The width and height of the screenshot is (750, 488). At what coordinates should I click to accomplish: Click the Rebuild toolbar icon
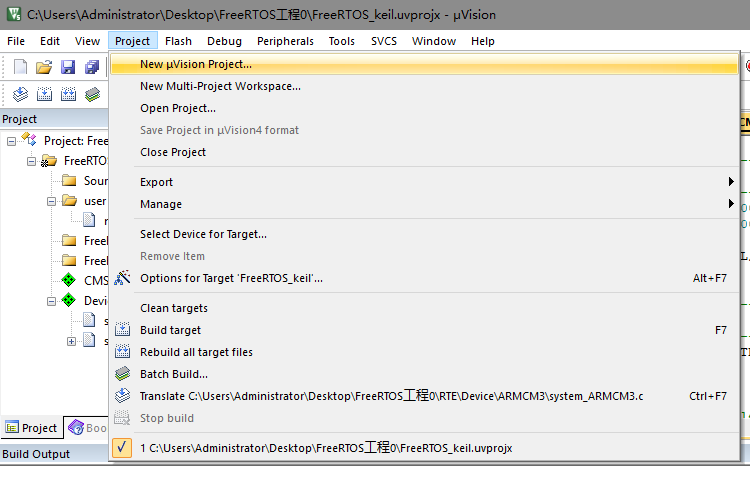click(x=68, y=94)
